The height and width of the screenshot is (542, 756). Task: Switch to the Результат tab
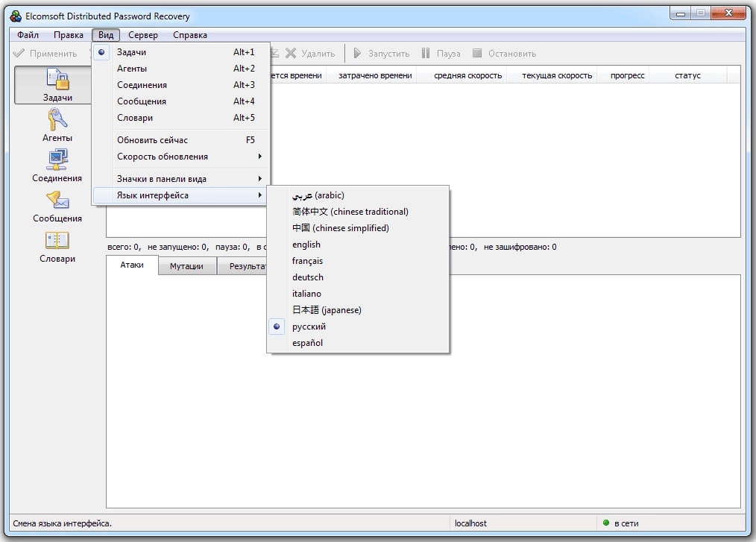[242, 265]
